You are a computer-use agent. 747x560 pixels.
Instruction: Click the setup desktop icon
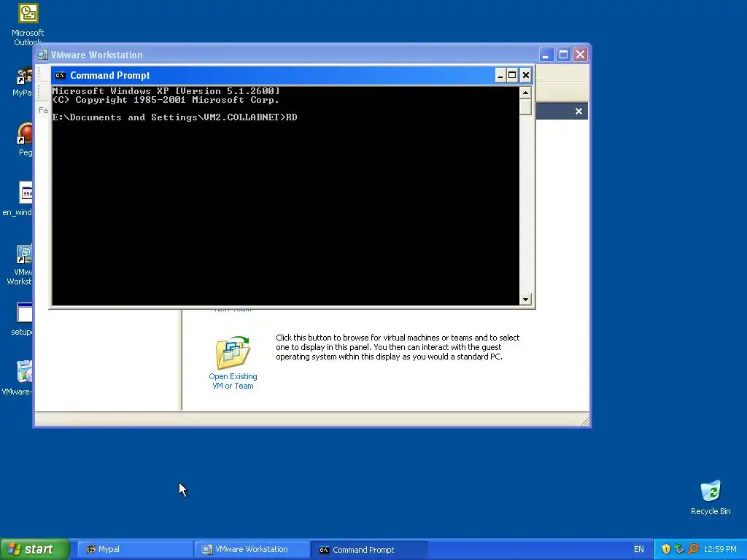pos(24,313)
